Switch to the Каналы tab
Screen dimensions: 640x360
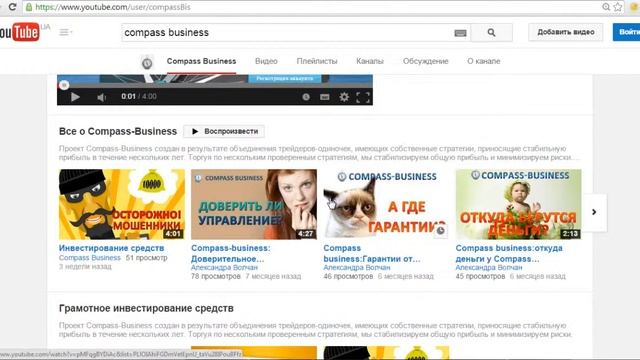tap(370, 61)
